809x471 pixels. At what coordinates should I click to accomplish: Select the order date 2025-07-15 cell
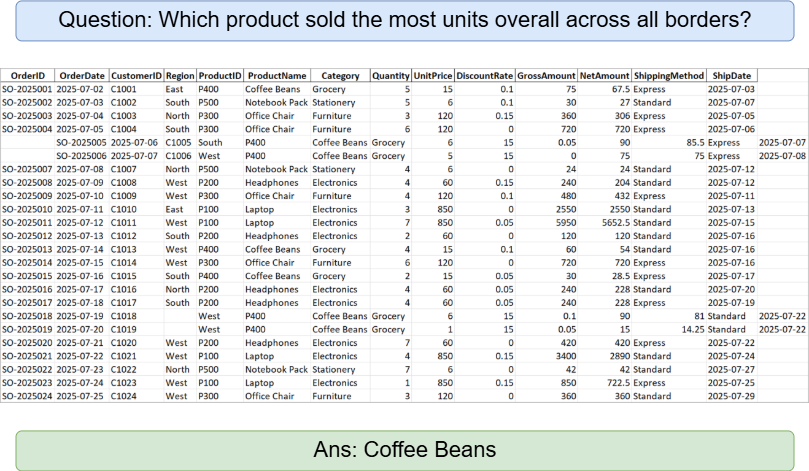click(81, 262)
